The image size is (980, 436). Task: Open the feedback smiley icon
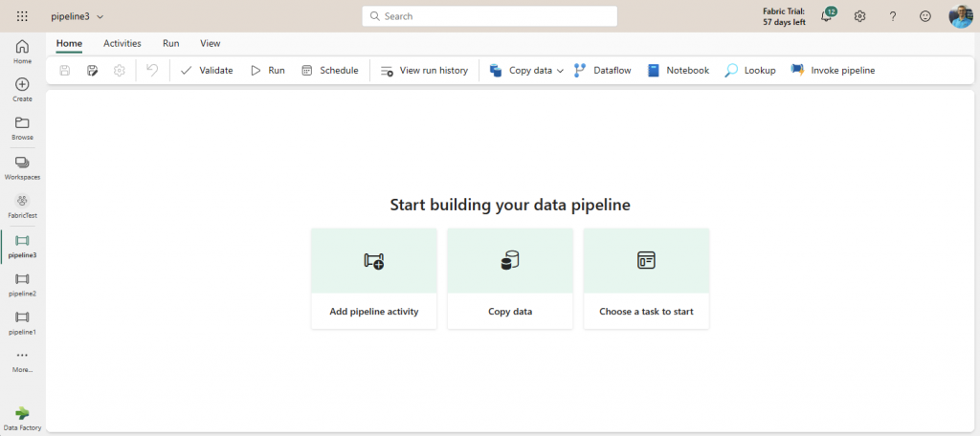[x=924, y=16]
